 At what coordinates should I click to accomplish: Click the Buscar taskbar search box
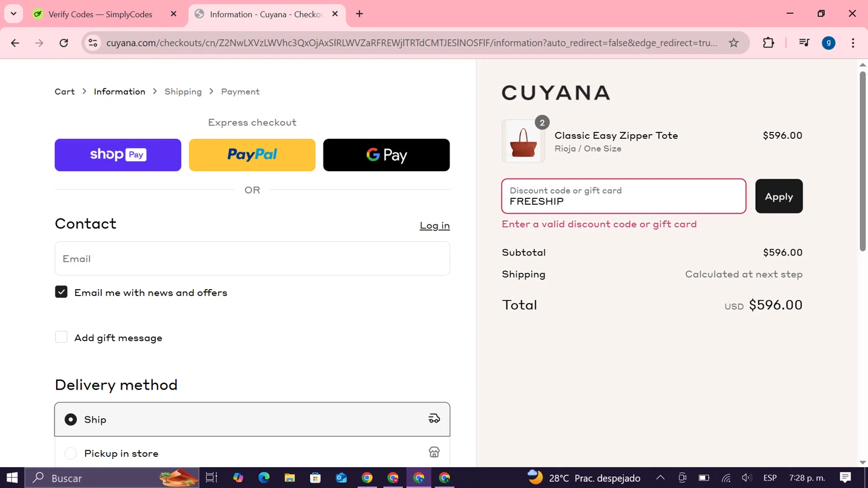click(112, 478)
